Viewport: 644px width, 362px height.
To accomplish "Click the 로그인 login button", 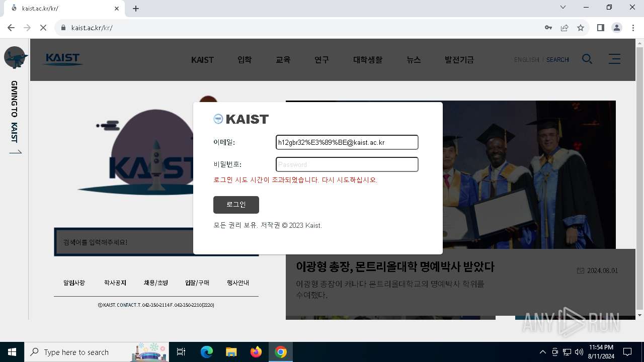I will pos(236,205).
